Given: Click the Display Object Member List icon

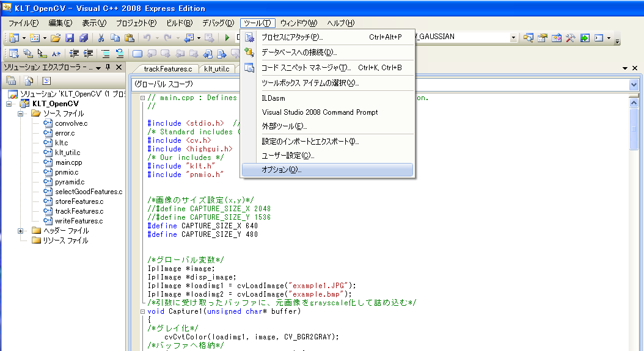Looking at the screenshot, I should (13, 53).
